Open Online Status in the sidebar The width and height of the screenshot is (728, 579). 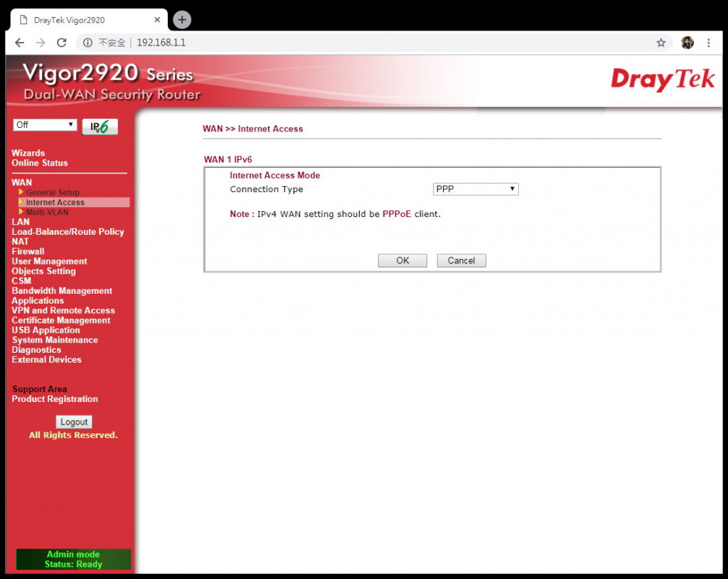coord(40,163)
